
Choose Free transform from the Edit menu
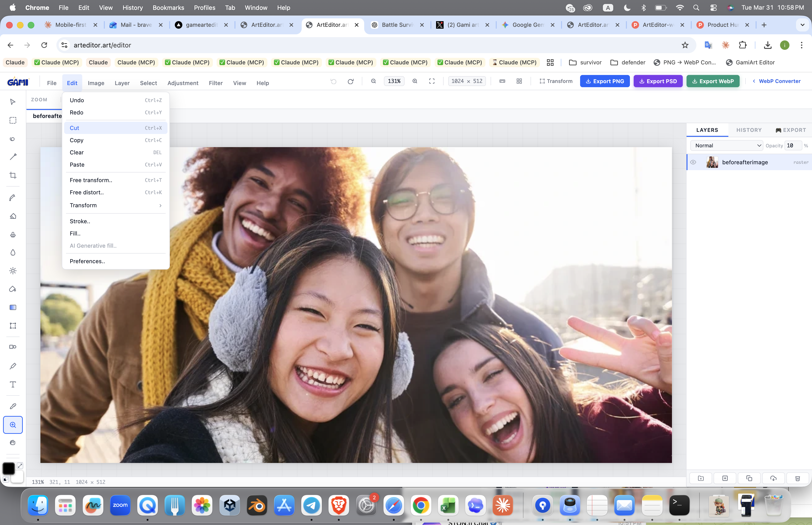pyautogui.click(x=90, y=180)
